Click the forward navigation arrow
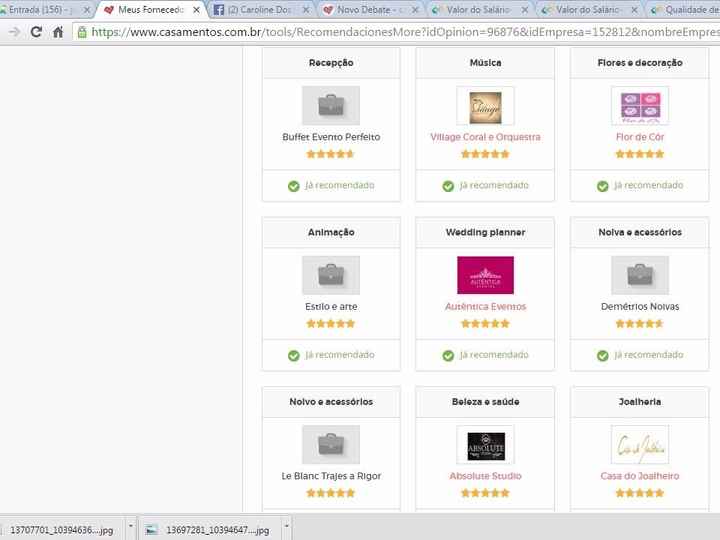The image size is (720, 540). 15,32
